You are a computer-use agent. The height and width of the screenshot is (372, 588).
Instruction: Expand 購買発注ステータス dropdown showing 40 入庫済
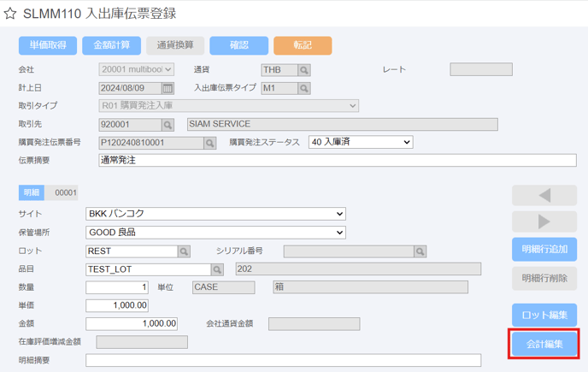[x=361, y=142]
